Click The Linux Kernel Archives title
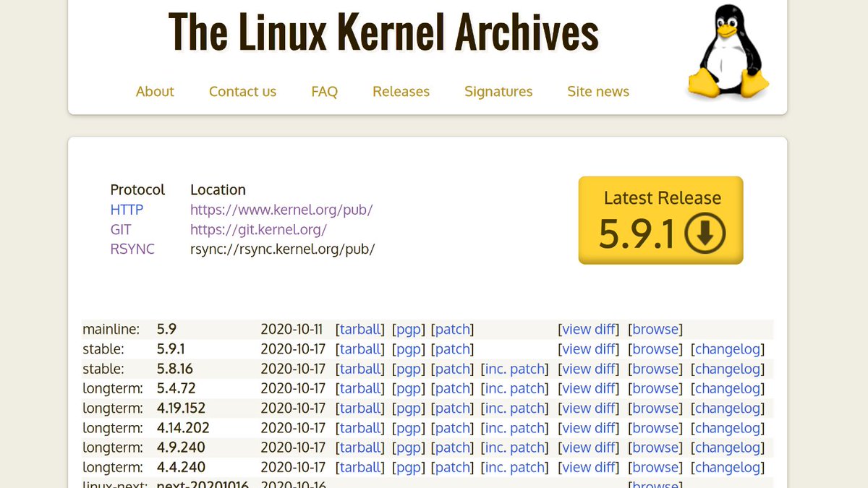This screenshot has width=868, height=488. tap(383, 32)
